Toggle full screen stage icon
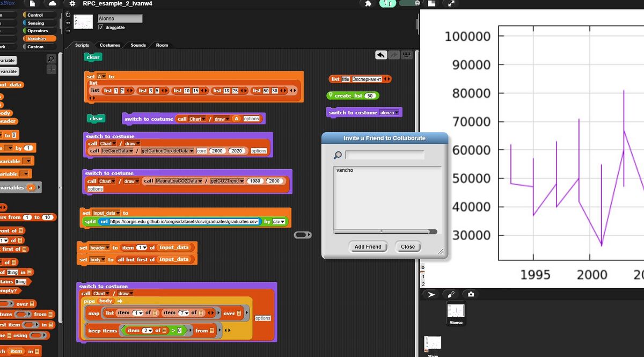Screen dimensions: 644x357 [451, 4]
